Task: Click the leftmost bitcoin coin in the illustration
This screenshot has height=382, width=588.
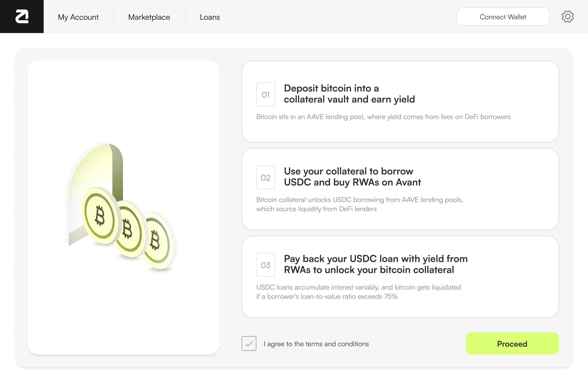Action: [100, 216]
